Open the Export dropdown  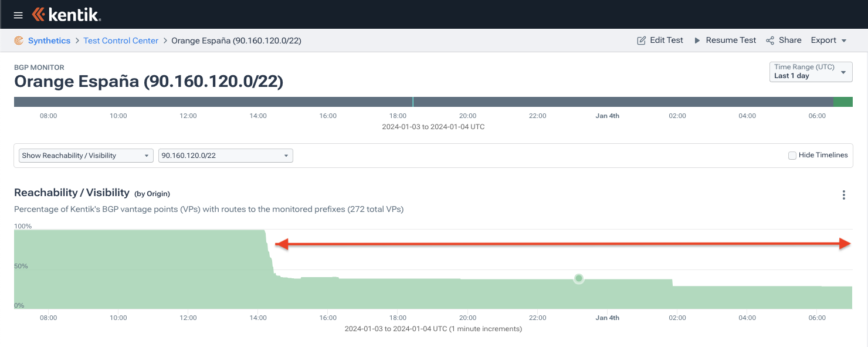(829, 41)
